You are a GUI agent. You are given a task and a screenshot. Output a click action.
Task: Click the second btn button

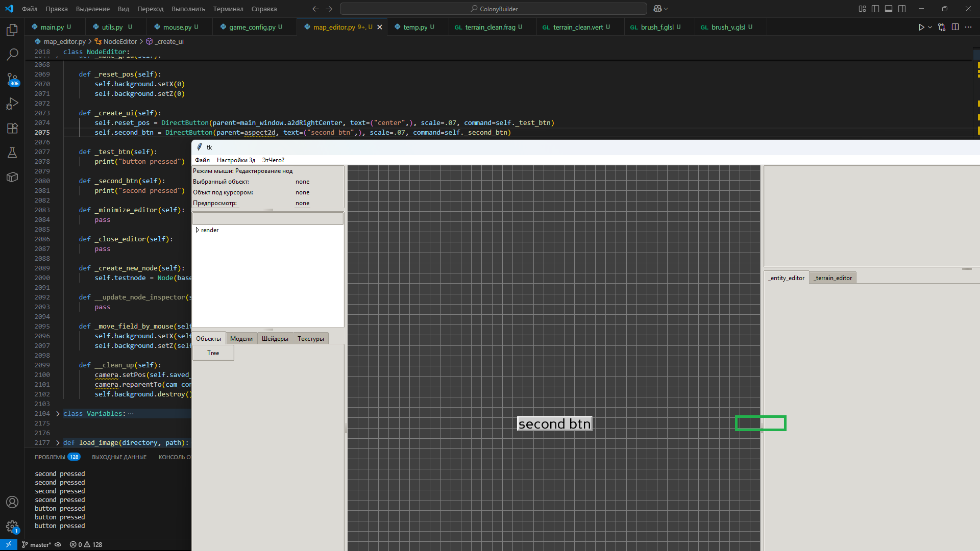click(554, 424)
